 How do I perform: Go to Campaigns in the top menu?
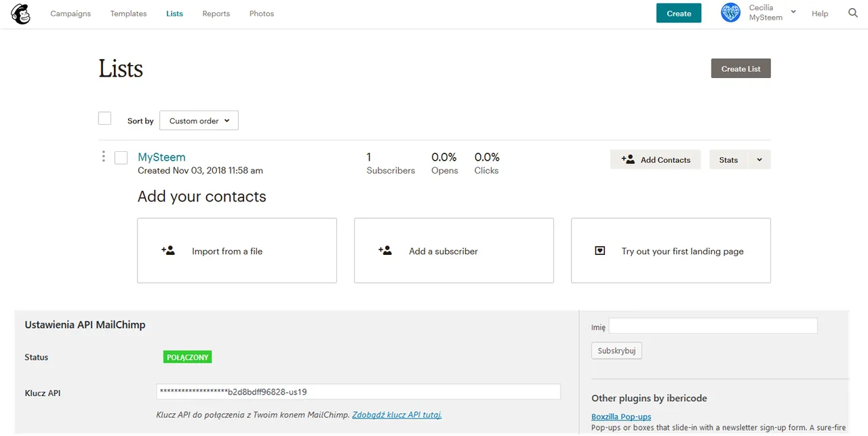point(71,14)
